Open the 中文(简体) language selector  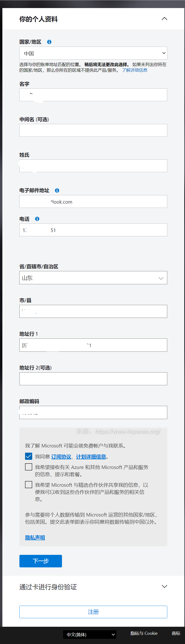[x=90, y=635]
